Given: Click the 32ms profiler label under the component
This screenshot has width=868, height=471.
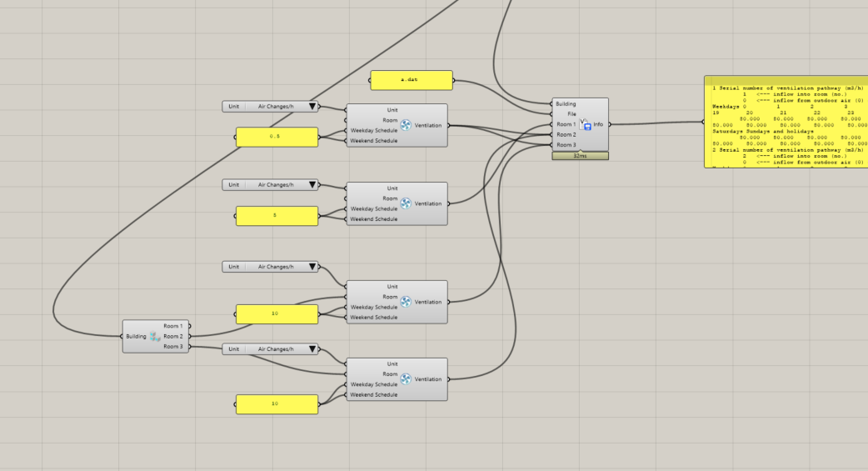Looking at the screenshot, I should pyautogui.click(x=580, y=156).
